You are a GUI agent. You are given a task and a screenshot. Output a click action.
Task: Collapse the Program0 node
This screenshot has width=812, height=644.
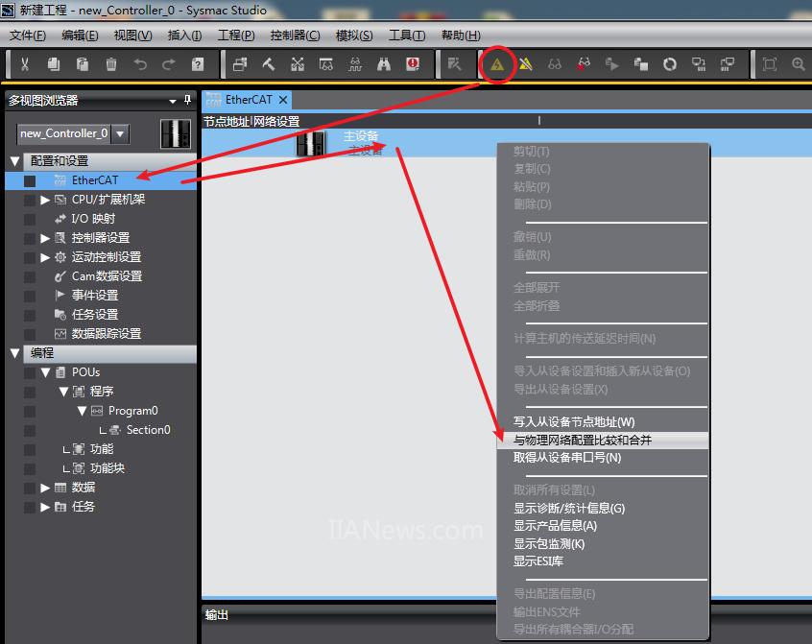pyautogui.click(x=82, y=411)
